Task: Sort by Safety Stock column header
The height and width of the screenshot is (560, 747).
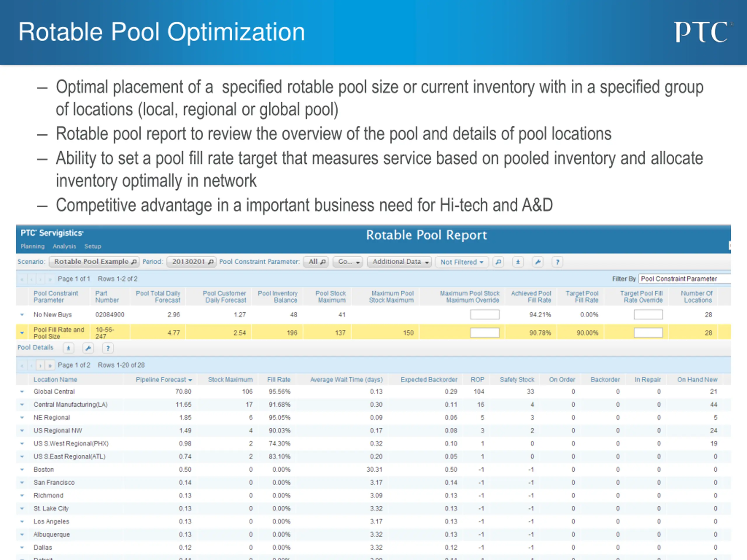Action: pos(517,379)
